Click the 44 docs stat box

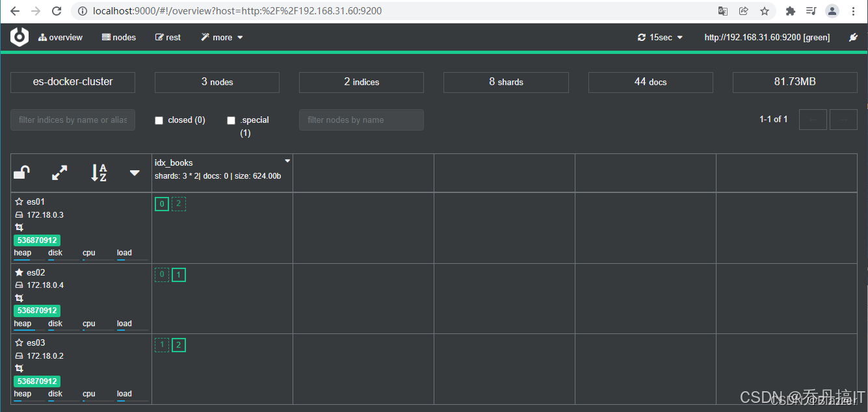click(651, 82)
